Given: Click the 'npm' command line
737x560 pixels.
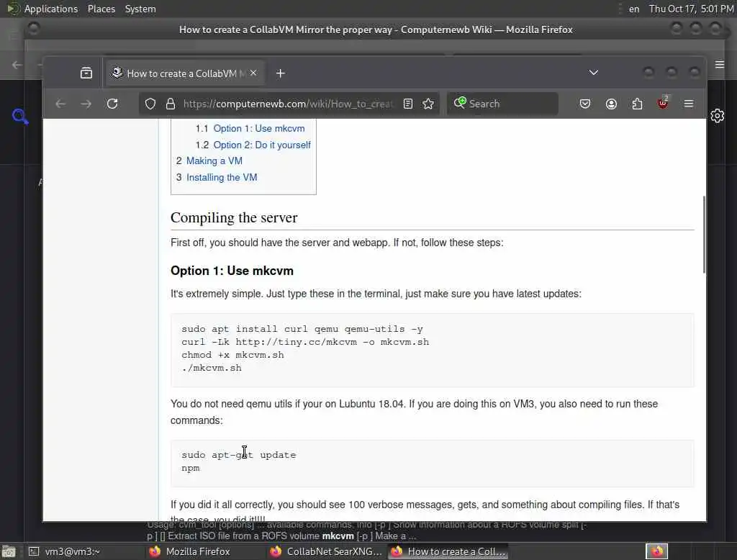Looking at the screenshot, I should tap(190, 469).
